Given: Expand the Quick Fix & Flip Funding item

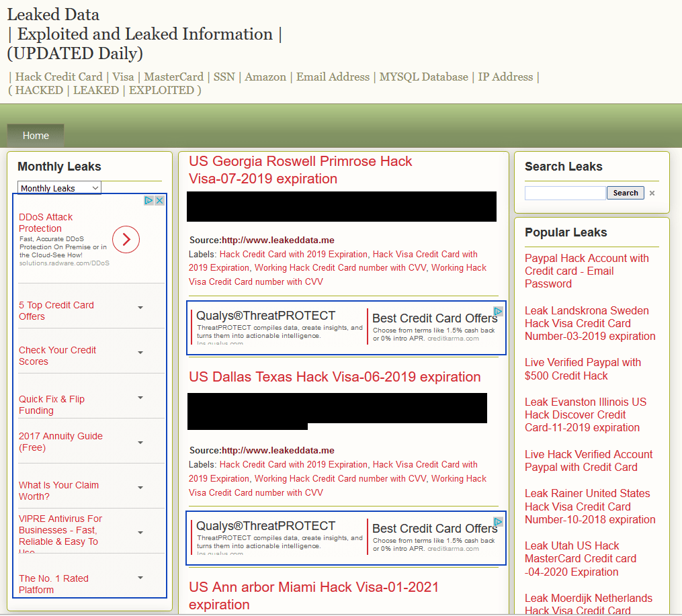Looking at the screenshot, I should pos(140,397).
